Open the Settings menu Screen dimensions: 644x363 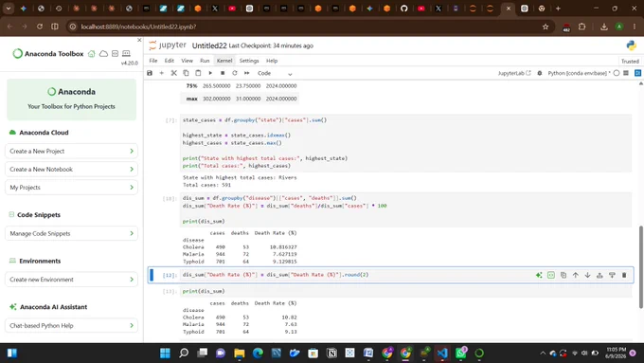(249, 61)
